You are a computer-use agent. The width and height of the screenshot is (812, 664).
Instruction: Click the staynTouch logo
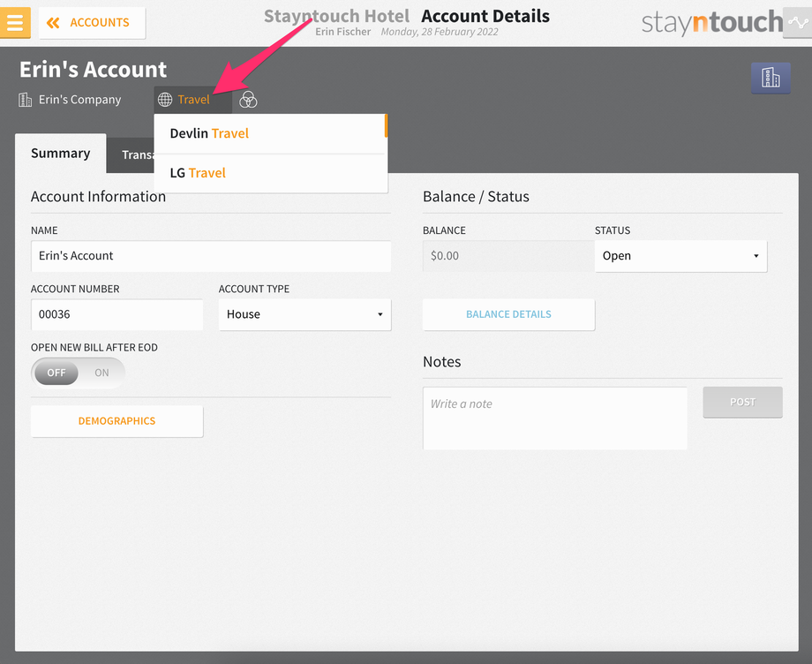[712, 22]
